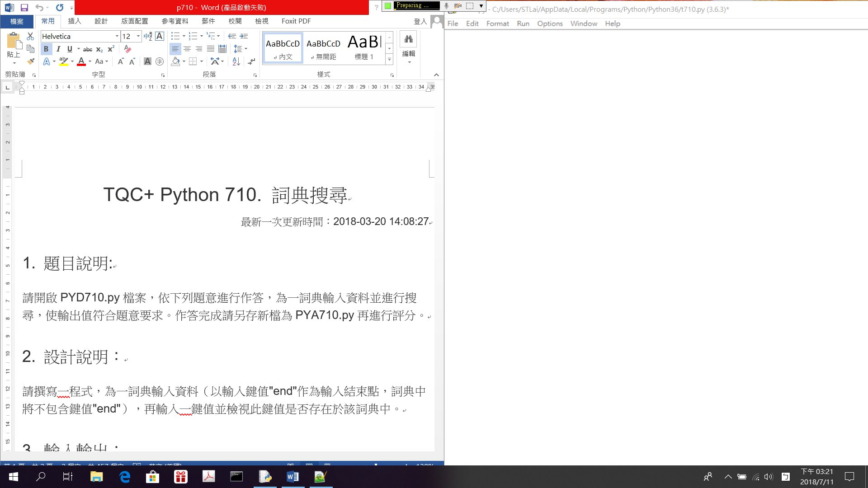
Task: Click Grow Font icon
Action: tap(121, 61)
